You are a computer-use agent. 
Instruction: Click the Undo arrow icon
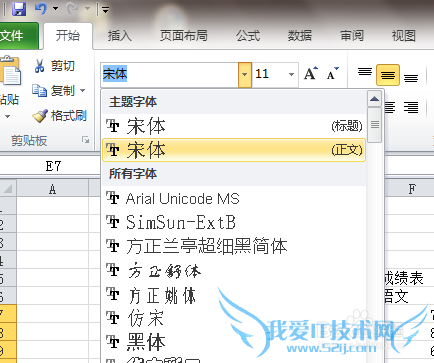point(41,8)
